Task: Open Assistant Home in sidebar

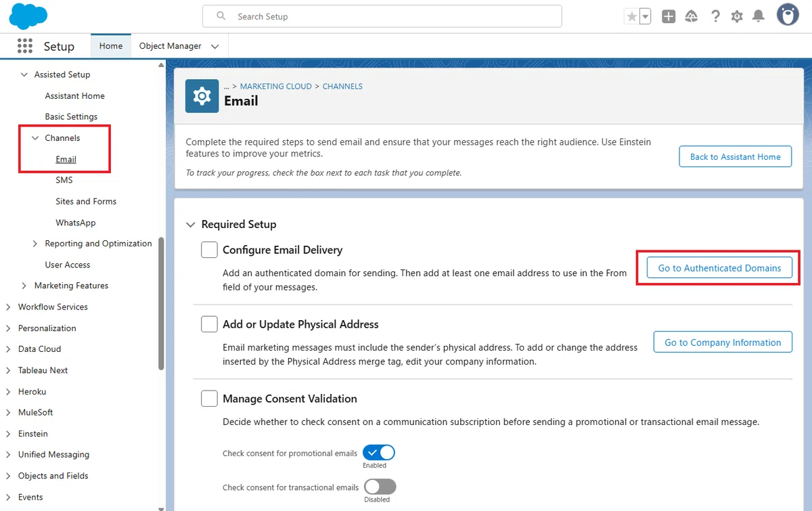Action: pos(75,96)
